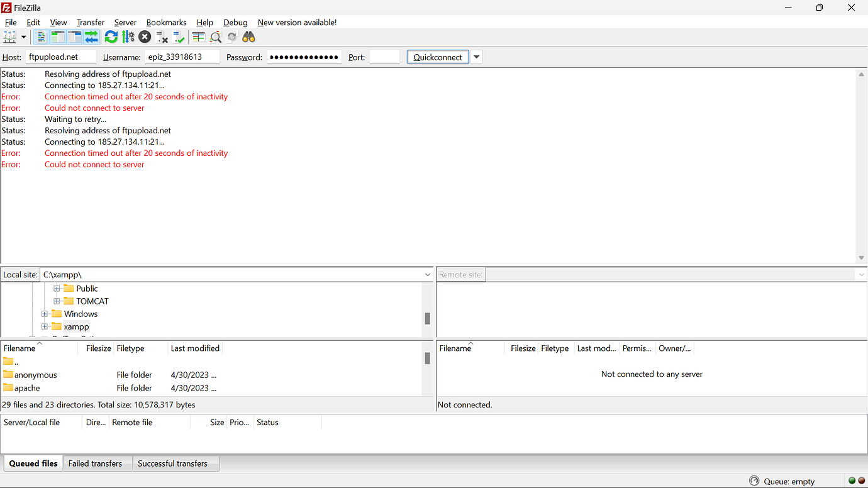
Task: Open the directory listing filters icon
Action: [x=199, y=37]
